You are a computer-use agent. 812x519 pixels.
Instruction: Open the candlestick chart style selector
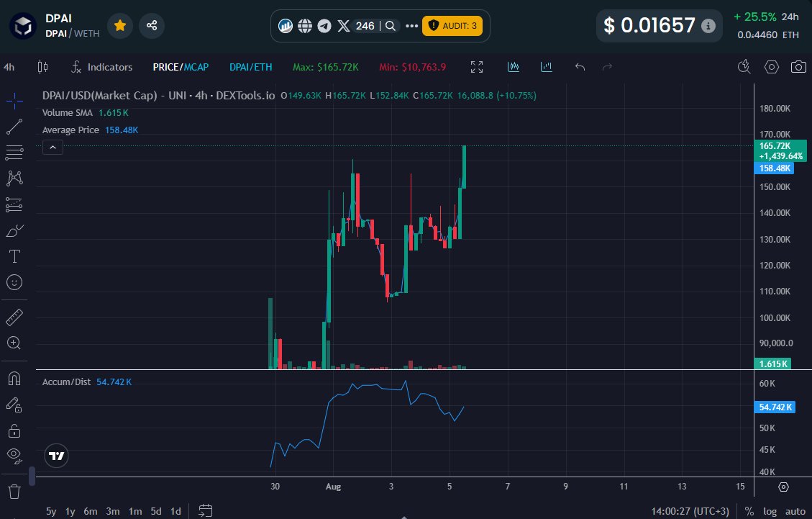tap(42, 67)
